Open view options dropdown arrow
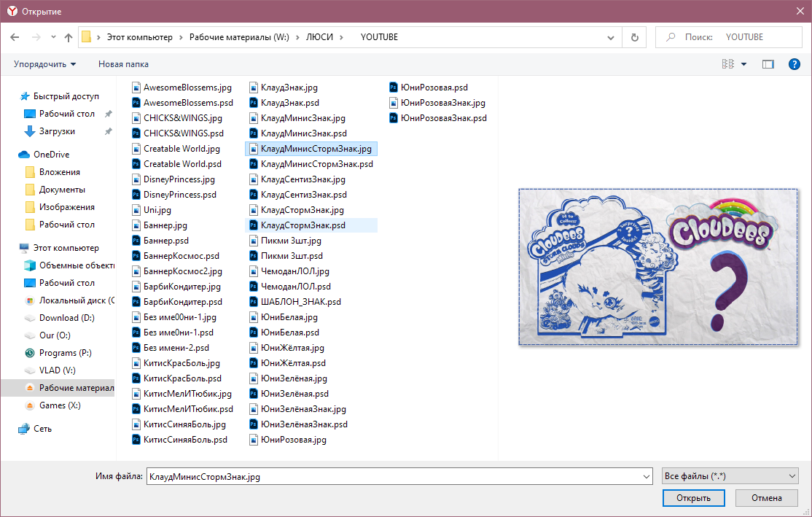The height and width of the screenshot is (517, 812). (x=744, y=64)
